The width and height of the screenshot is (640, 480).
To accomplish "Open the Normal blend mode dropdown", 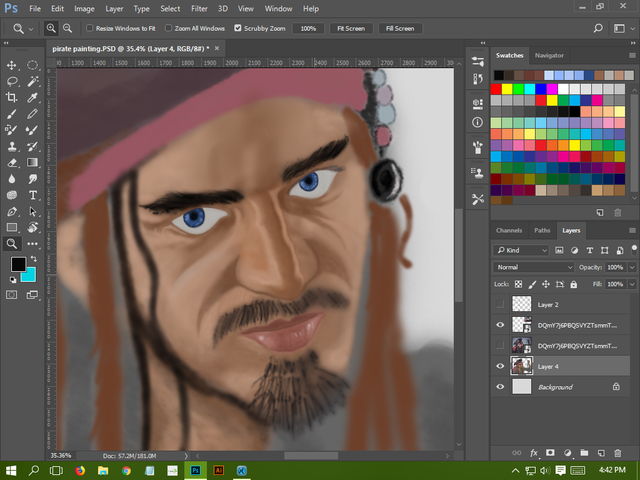I will coord(535,267).
